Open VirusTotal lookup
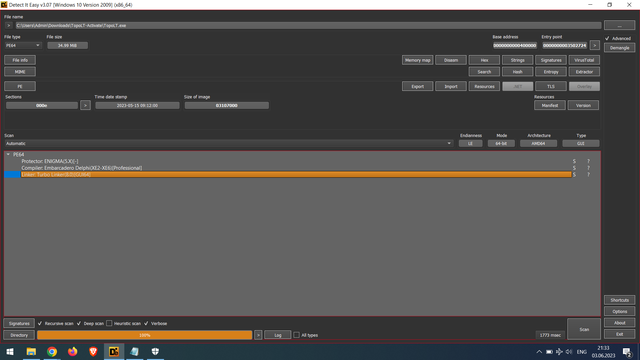This screenshot has height=360, width=640. 584,60
